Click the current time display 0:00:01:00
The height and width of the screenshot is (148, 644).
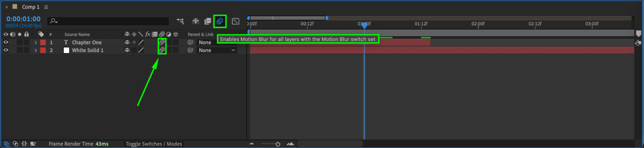(x=24, y=19)
